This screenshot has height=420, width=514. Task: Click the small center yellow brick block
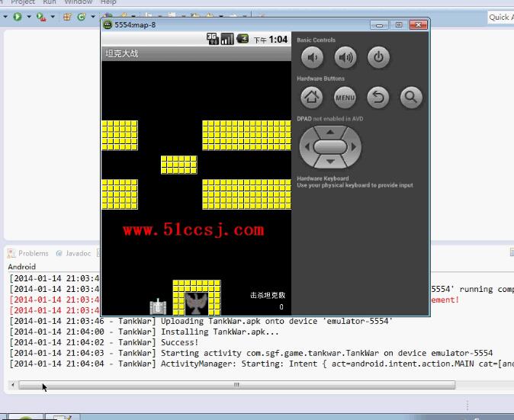pos(179,165)
